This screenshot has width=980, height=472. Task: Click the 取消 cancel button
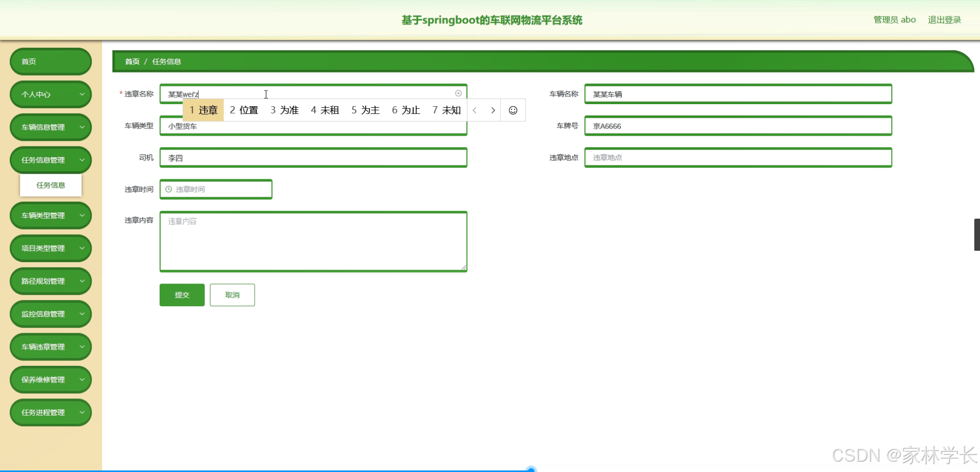232,295
